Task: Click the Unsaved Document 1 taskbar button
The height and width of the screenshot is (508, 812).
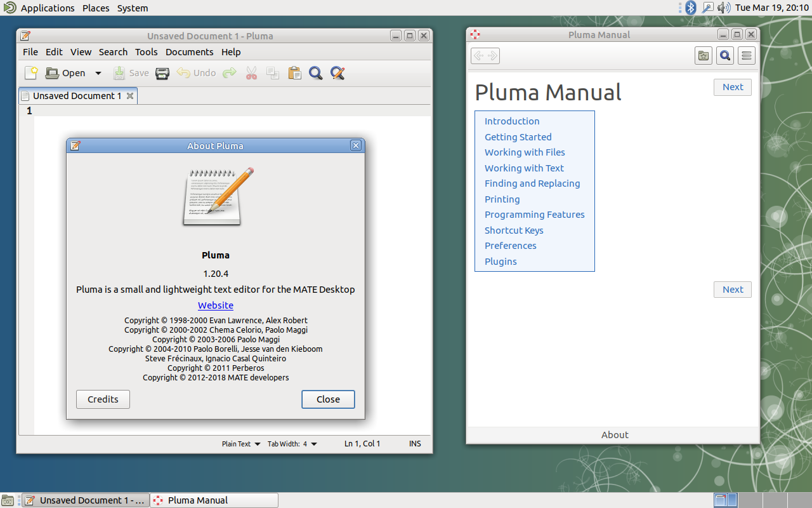Action: pyautogui.click(x=86, y=500)
